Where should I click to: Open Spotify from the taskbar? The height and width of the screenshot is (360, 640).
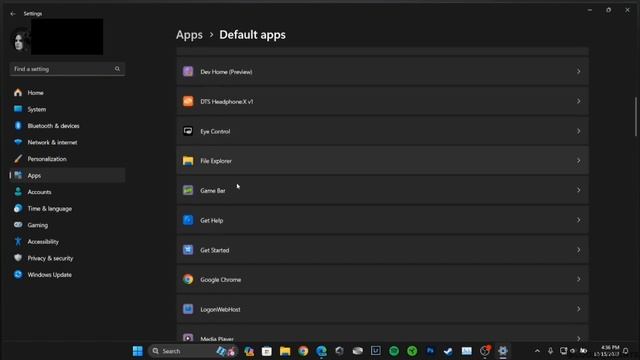point(394,351)
